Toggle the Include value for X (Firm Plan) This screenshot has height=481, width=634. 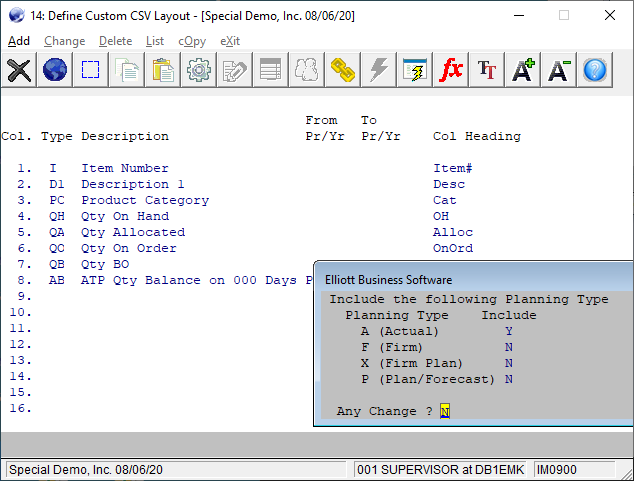pos(509,363)
